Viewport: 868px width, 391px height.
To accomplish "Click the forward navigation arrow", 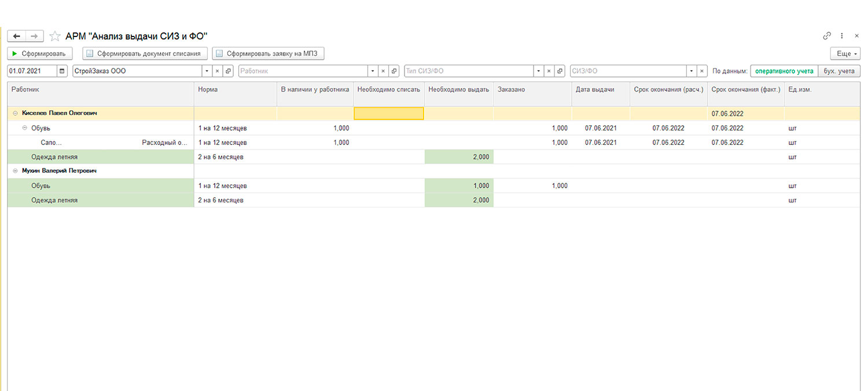I will click(34, 36).
